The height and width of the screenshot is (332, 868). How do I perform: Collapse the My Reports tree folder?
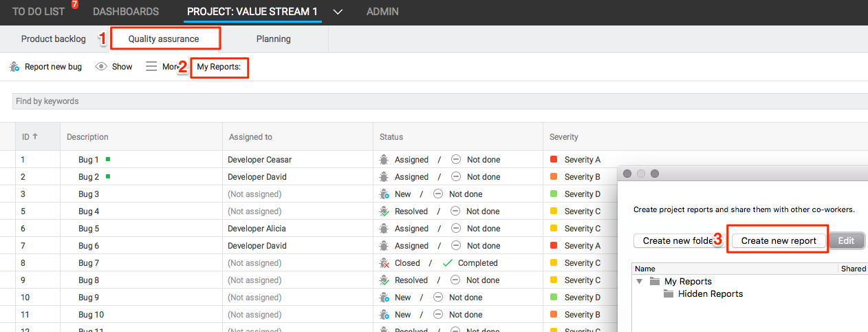[x=639, y=282]
